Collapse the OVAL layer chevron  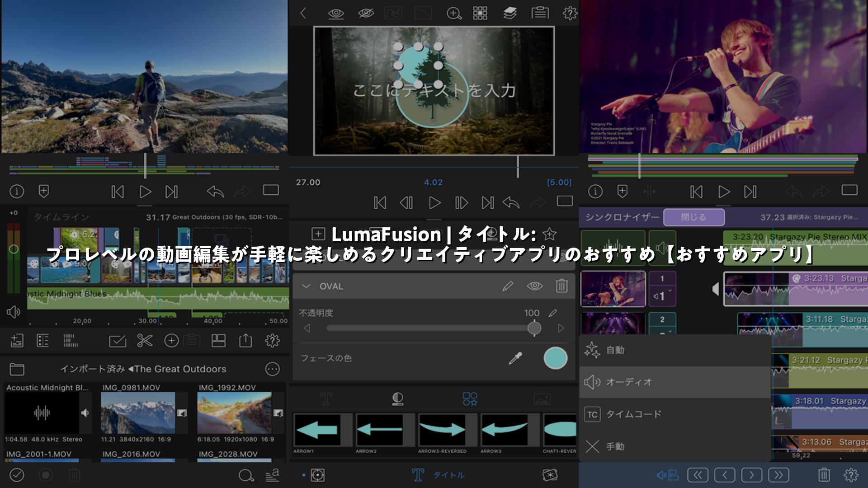click(x=306, y=286)
